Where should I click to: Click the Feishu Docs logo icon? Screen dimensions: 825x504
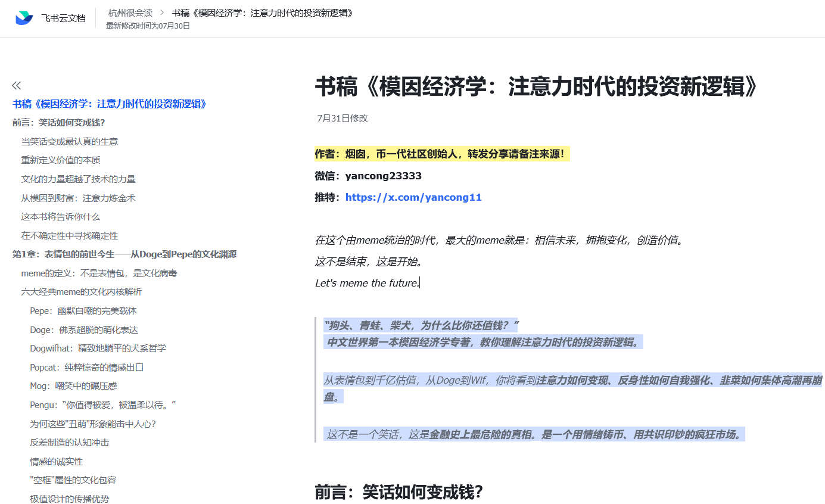24,18
